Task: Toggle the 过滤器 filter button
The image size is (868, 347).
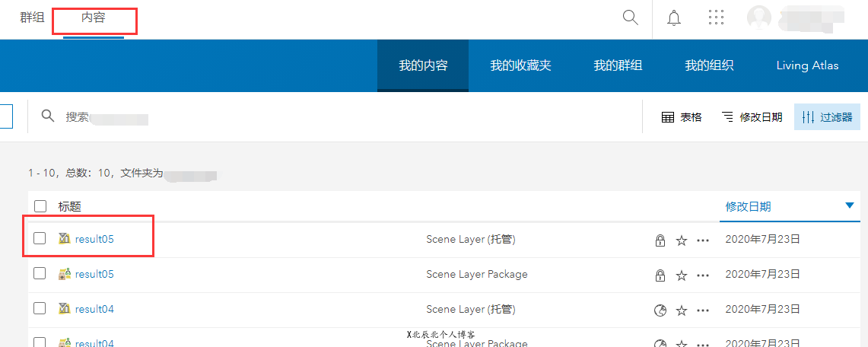Action: (827, 117)
